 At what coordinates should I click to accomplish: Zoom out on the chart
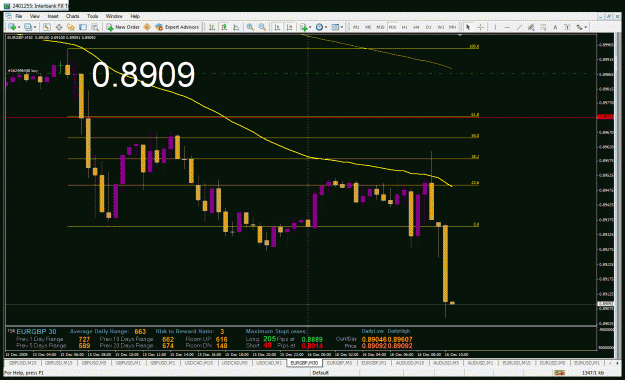[262, 27]
